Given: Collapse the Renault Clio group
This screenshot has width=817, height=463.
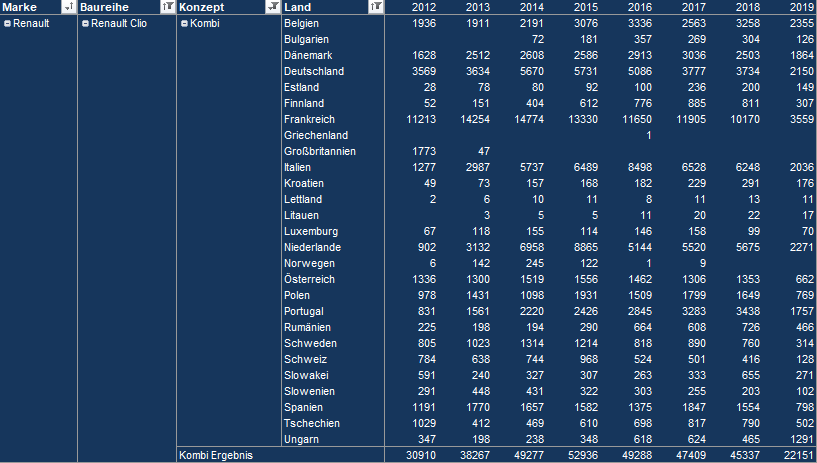Looking at the screenshot, I should pyautogui.click(x=85, y=23).
